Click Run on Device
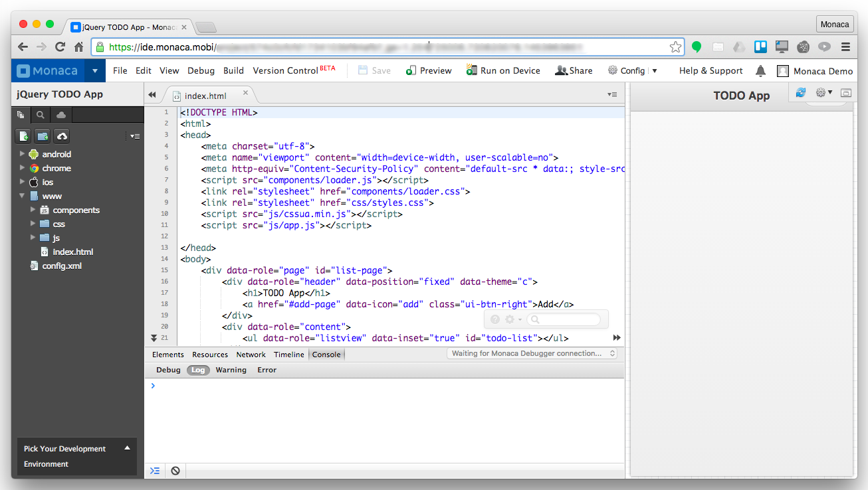The width and height of the screenshot is (868, 490). [x=503, y=70]
